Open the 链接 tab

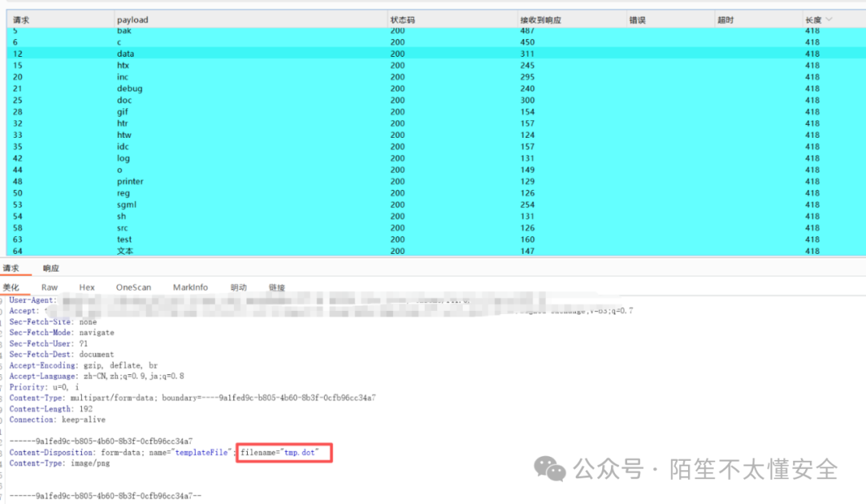(277, 288)
